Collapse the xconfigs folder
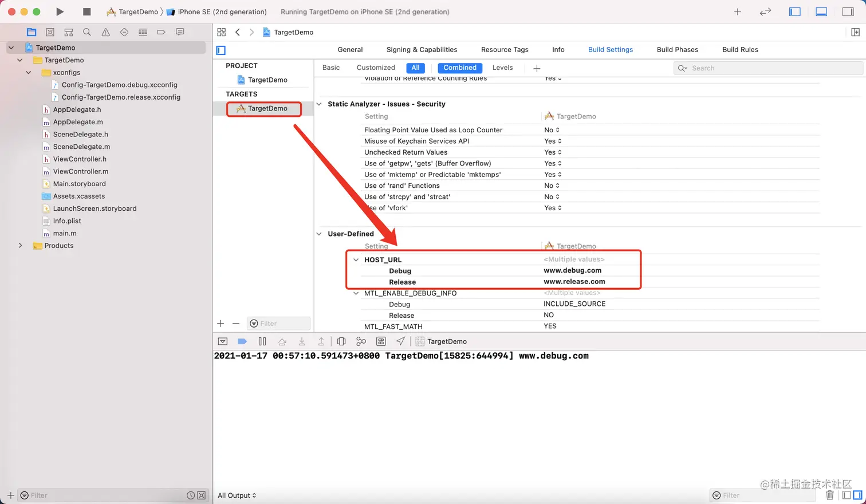Screen dimensions: 866x504 29,73
